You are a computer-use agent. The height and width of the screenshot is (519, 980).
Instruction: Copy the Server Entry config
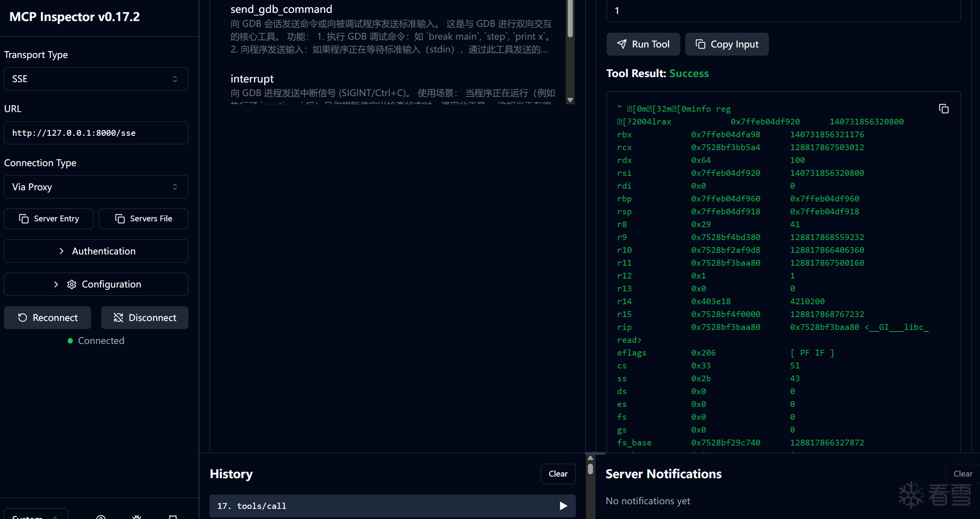49,219
